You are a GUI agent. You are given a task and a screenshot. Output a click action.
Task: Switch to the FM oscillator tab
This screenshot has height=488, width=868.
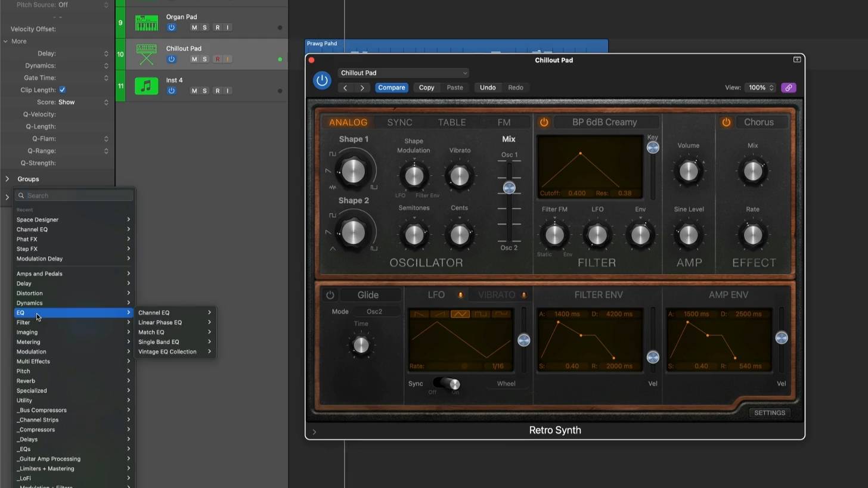click(504, 122)
